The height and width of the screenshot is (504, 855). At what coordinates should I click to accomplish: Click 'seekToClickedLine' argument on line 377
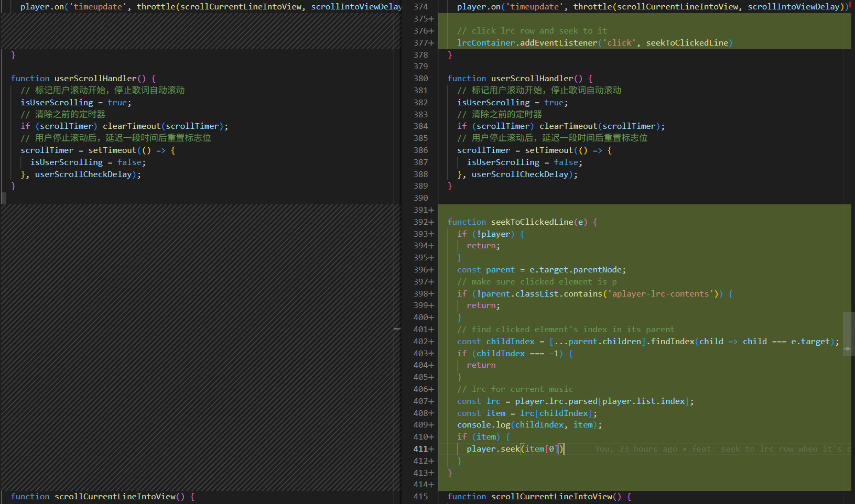coord(687,43)
